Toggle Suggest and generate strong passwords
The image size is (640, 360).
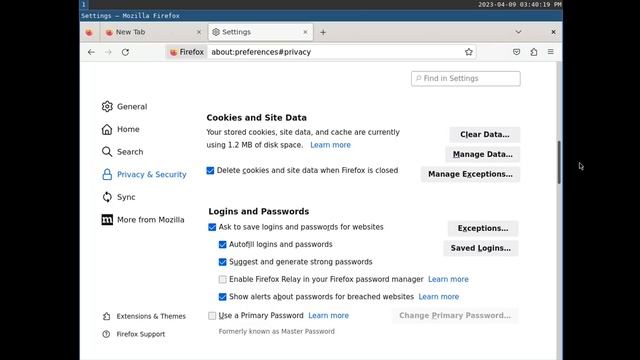[222, 262]
